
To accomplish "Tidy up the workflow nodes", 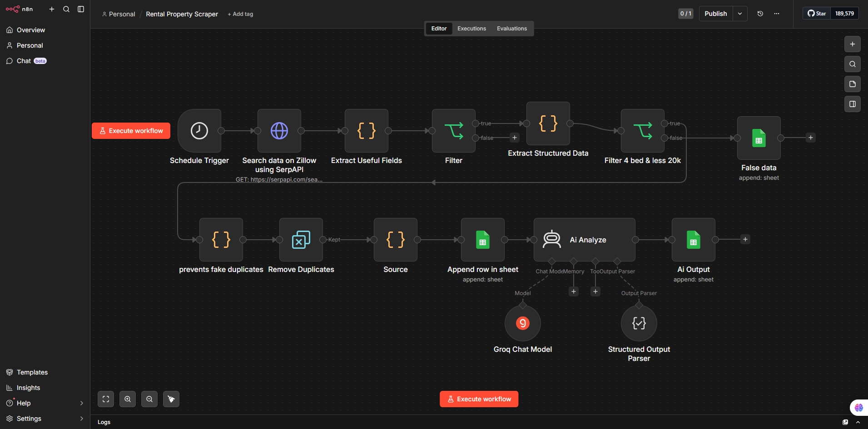I will click(x=171, y=399).
